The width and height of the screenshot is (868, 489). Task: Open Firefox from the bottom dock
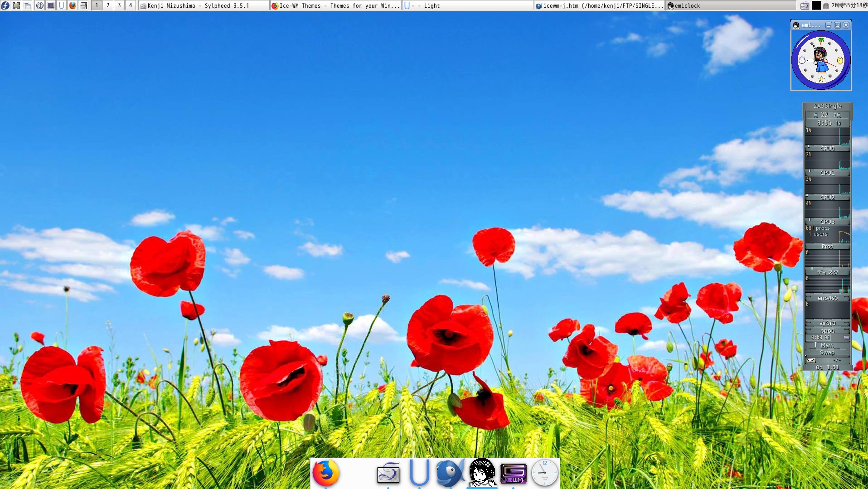coord(326,473)
